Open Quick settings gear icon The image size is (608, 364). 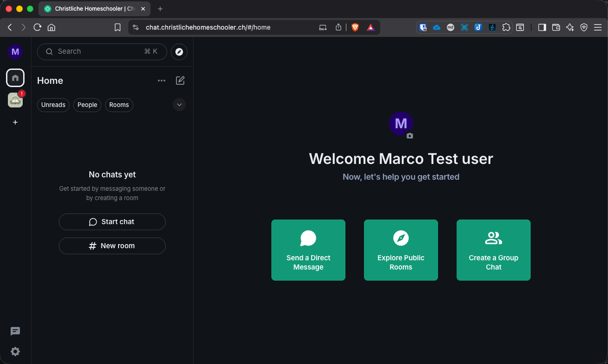(x=15, y=351)
